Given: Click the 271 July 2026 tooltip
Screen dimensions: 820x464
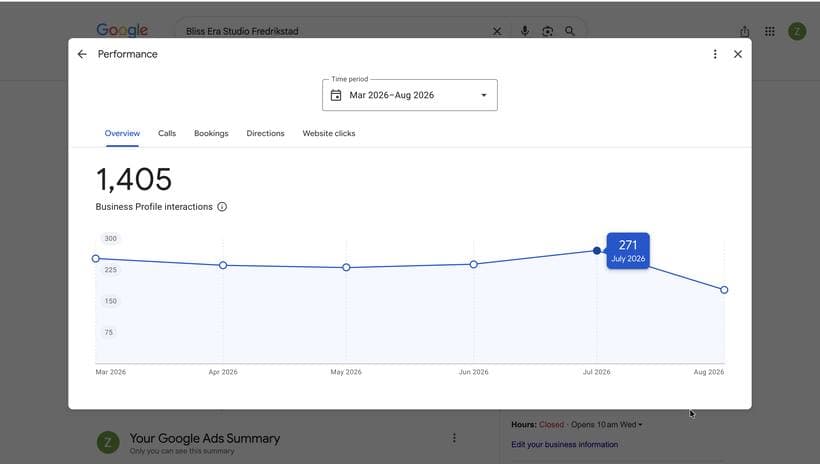Looking at the screenshot, I should point(628,251).
